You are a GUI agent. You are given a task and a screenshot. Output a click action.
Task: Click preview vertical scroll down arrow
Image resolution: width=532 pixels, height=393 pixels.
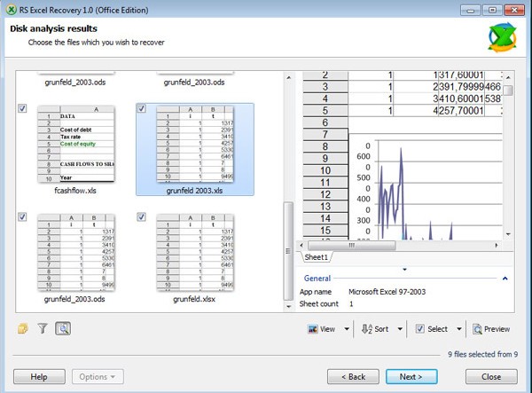(508, 234)
